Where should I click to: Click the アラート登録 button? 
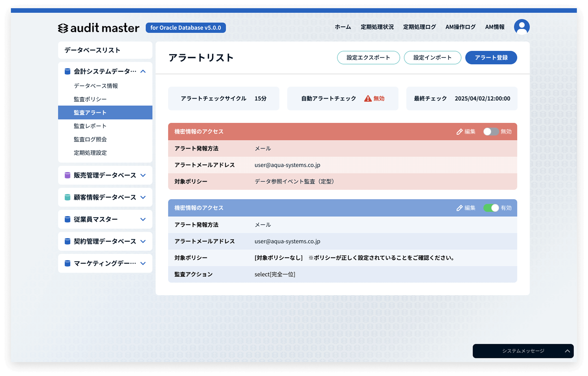[x=491, y=58]
